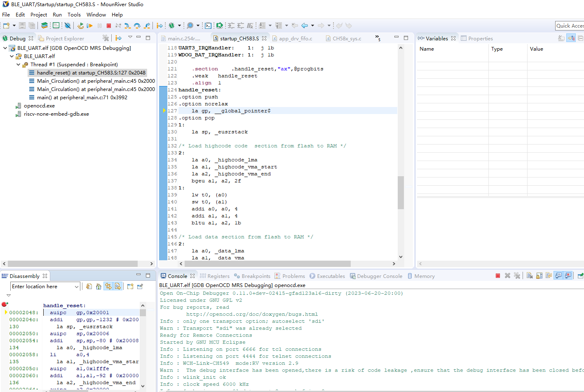
Task: Open the Project menu
Action: pyautogui.click(x=39, y=14)
